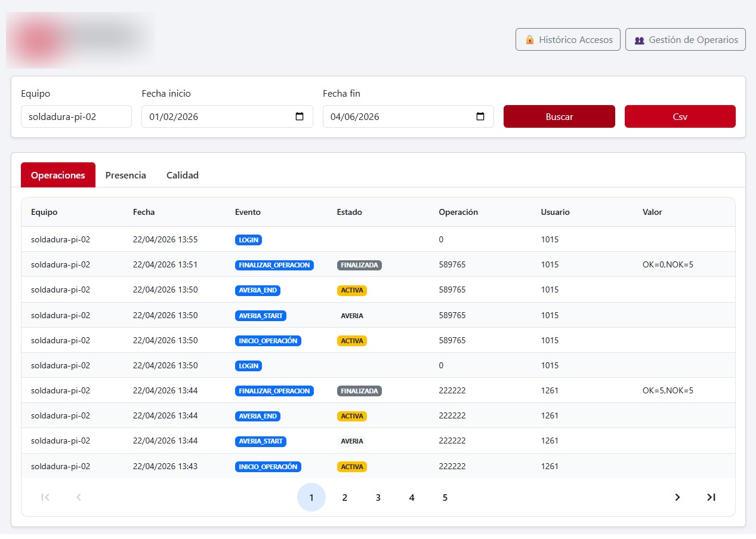Open Gestión de Operarios
Screen dimensions: 756x539
click(x=686, y=40)
